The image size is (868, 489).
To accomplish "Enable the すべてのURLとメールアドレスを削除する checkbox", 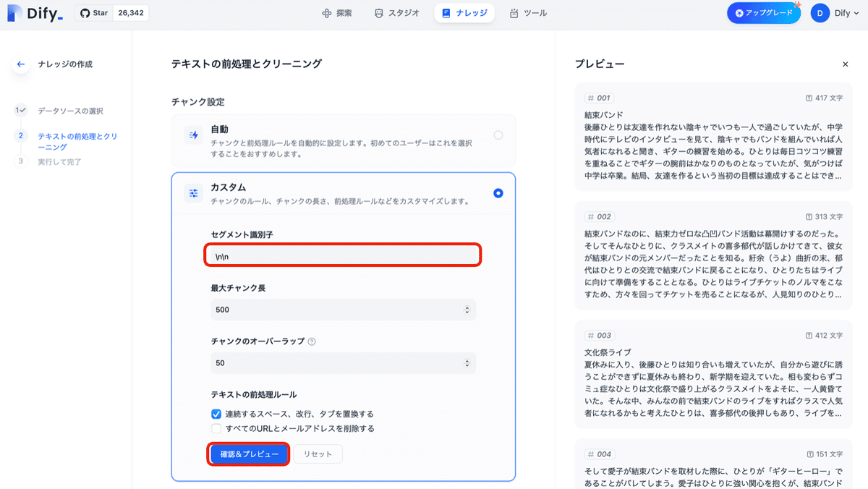I will (x=216, y=429).
